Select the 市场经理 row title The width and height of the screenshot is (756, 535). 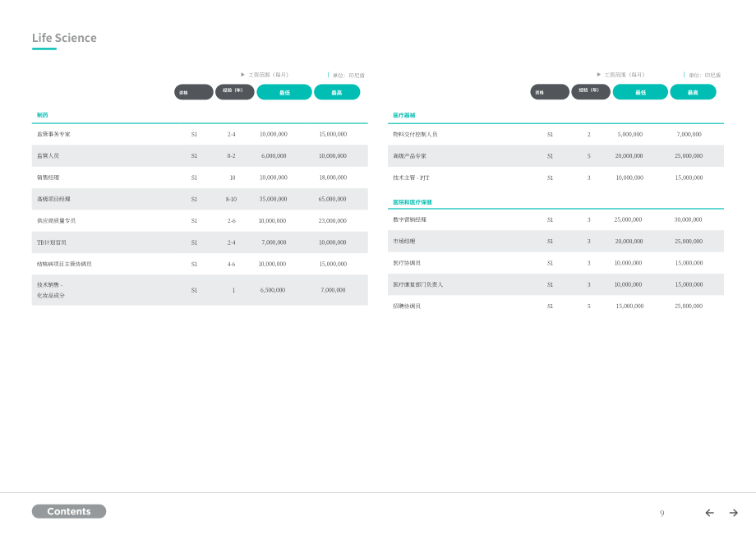pyautogui.click(x=404, y=242)
